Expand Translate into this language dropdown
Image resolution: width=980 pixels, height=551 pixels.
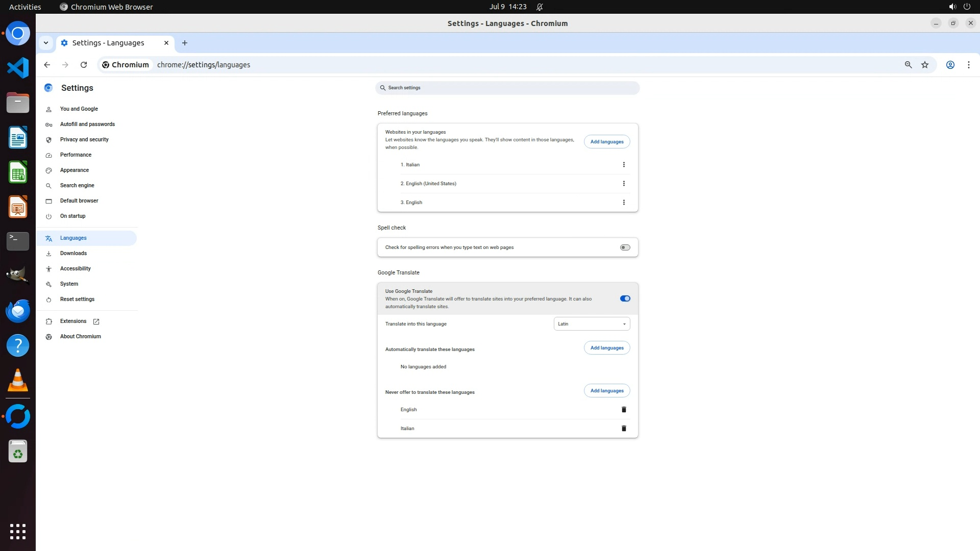tap(592, 324)
